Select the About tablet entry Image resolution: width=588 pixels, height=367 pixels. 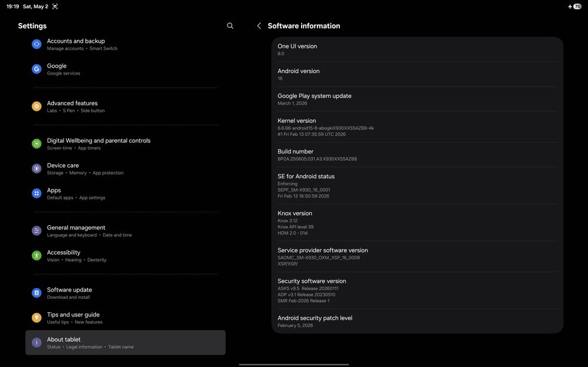(126, 343)
